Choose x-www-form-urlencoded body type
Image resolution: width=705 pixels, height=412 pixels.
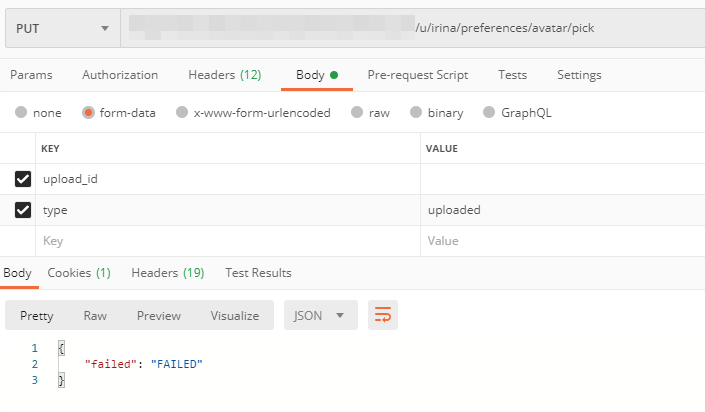[182, 112]
